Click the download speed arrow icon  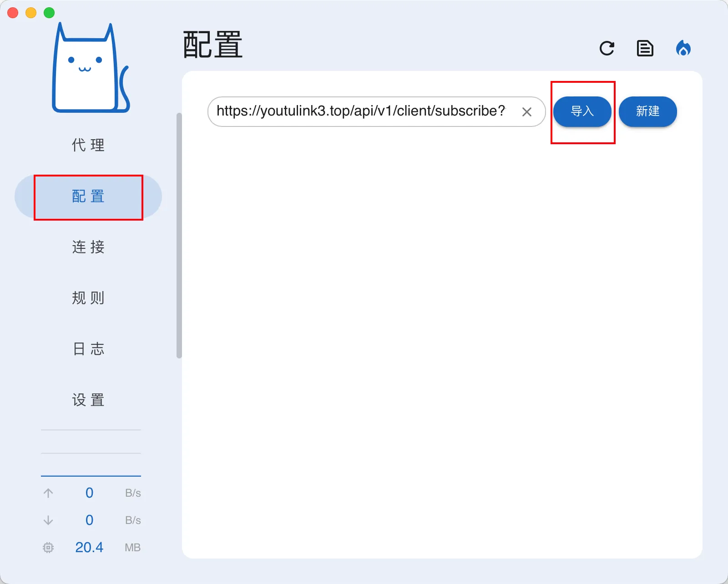(x=49, y=520)
